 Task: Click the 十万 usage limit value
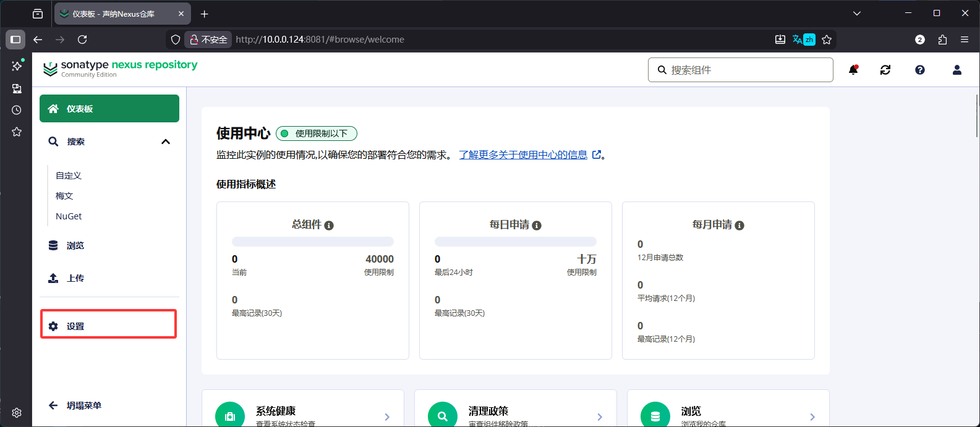tap(587, 259)
